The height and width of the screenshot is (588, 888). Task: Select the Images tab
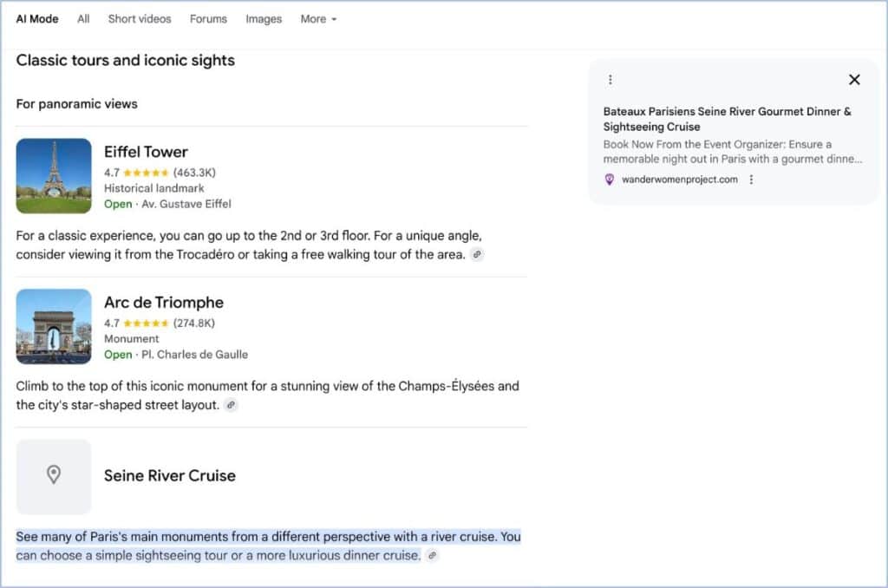(264, 19)
